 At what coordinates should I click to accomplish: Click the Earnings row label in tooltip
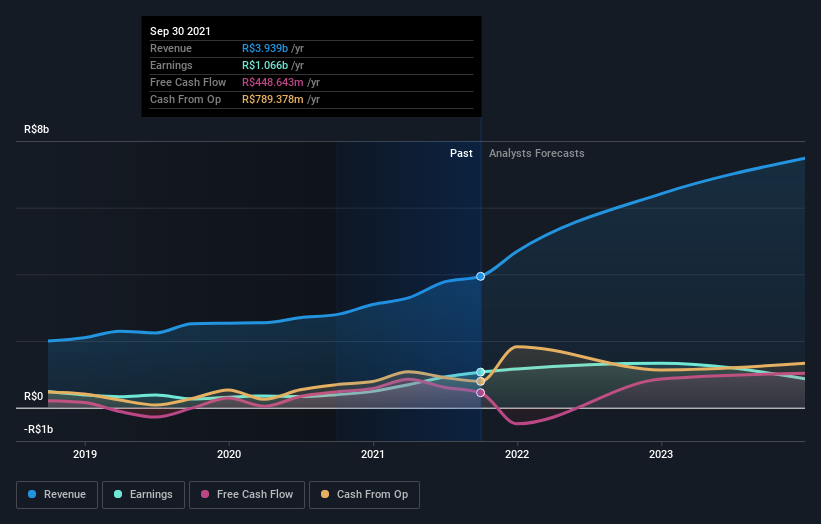pyautogui.click(x=171, y=65)
